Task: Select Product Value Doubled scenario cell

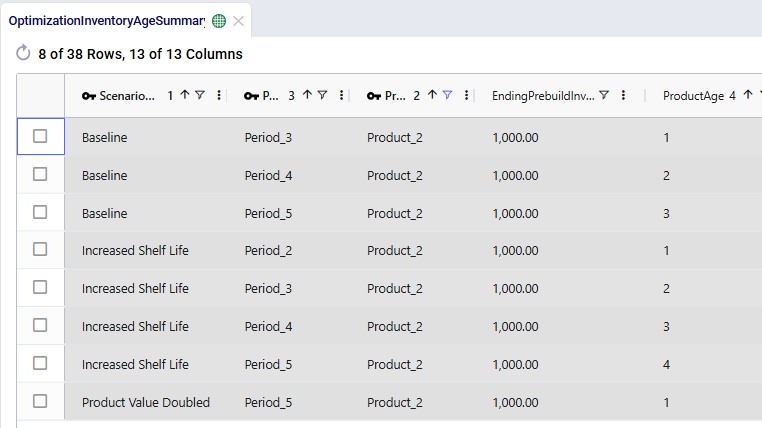Action: [146, 402]
